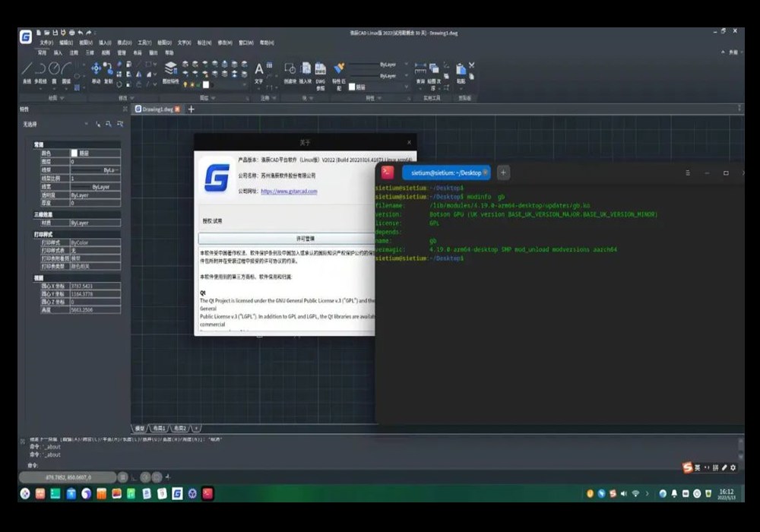
Task: Click the GstarCAD application logo button
Action: [26, 37]
